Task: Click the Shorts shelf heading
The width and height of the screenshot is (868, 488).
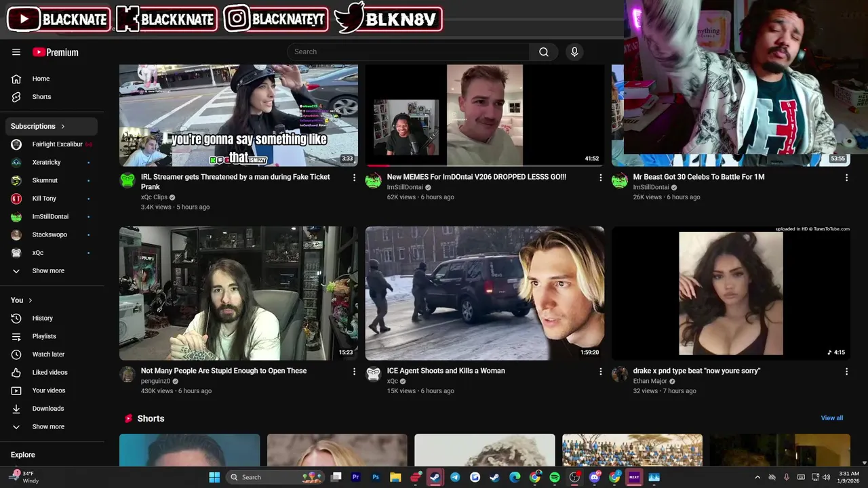Action: pyautogui.click(x=151, y=419)
